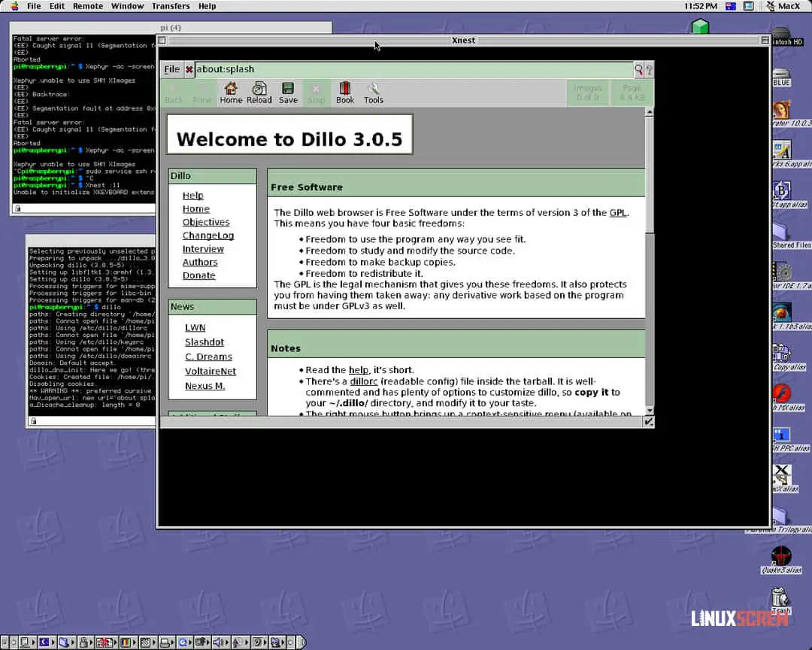Open the Help menu in the menu bar
The image size is (812, 650).
coord(208,6)
